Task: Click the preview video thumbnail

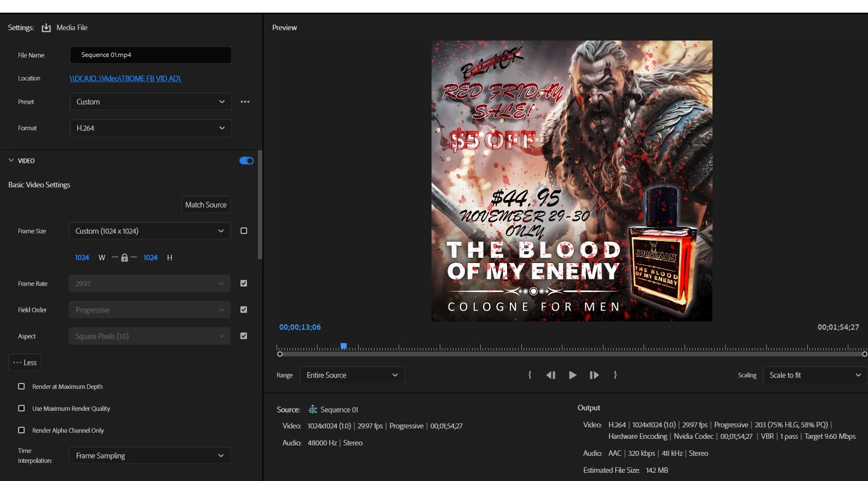Action: point(572,181)
